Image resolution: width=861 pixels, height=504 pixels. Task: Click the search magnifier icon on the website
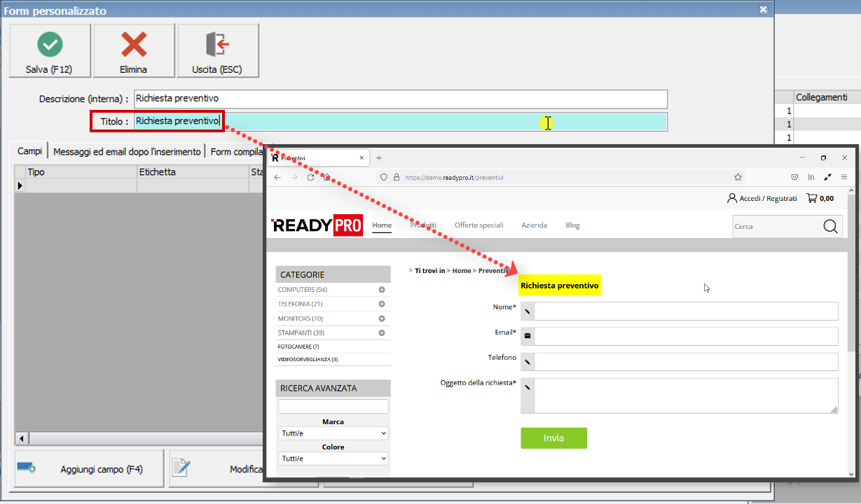(x=830, y=226)
